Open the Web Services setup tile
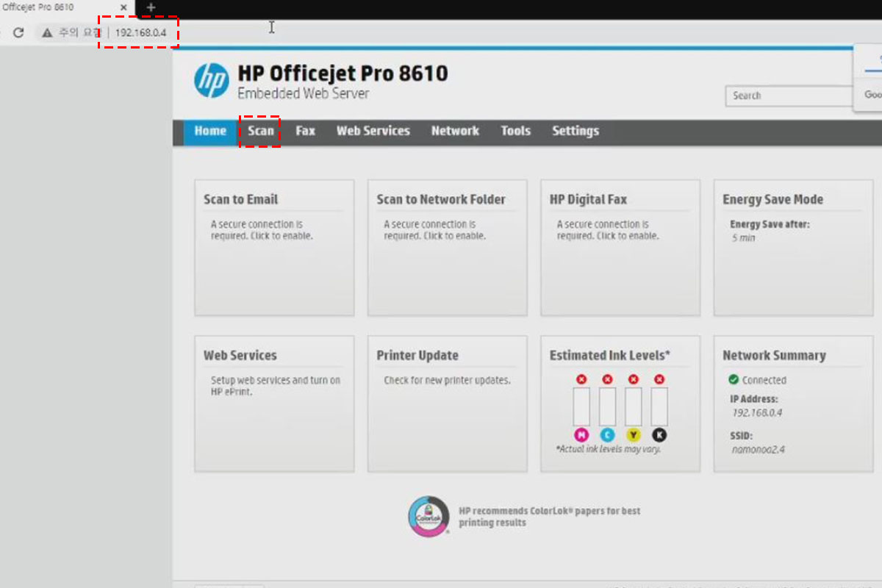 coord(274,404)
